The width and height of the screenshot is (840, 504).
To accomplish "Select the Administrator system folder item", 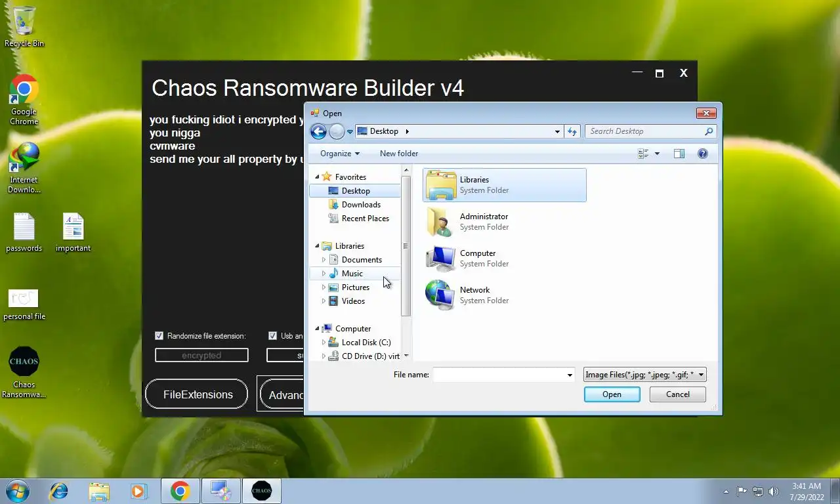I will pos(505,222).
